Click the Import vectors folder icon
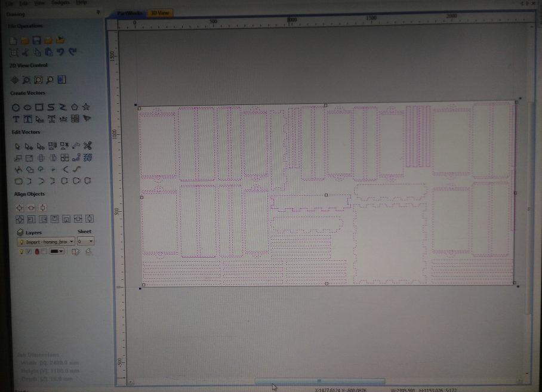542x392 pixels. (x=48, y=40)
